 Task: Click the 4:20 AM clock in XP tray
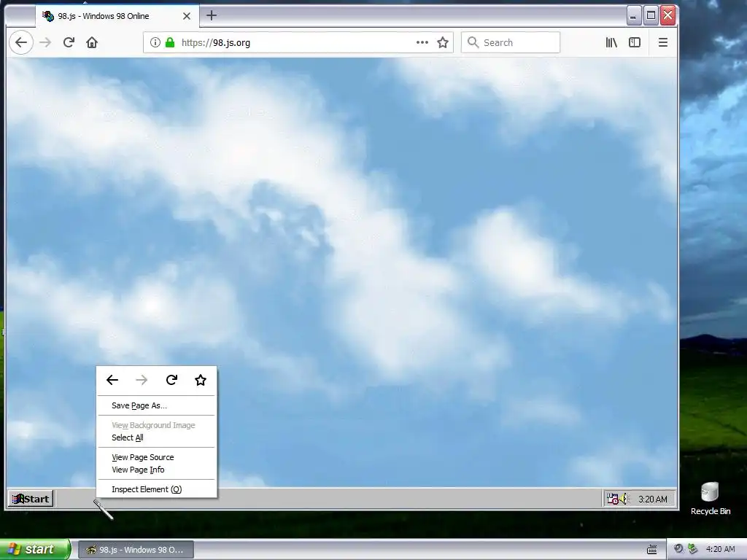point(720,549)
